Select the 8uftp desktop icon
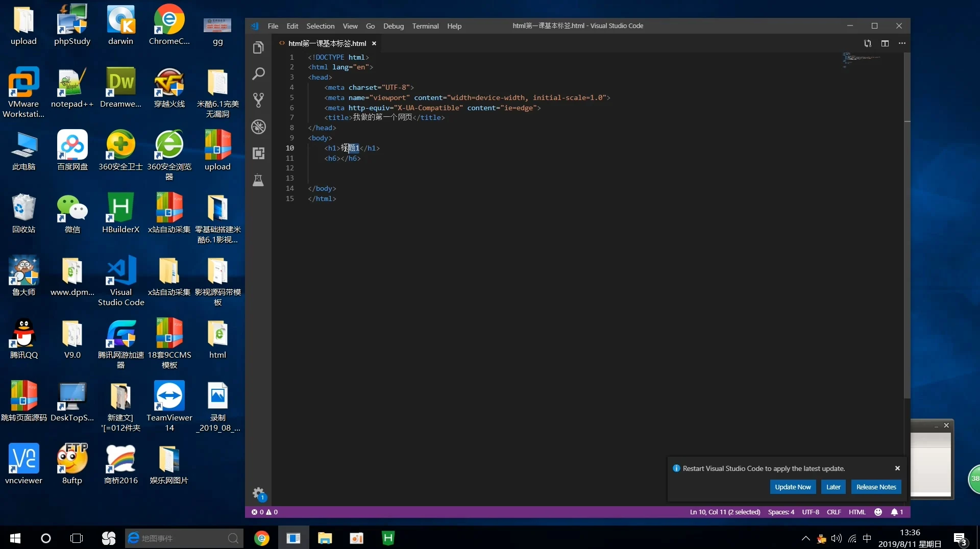This screenshot has height=549, width=980. (72, 464)
